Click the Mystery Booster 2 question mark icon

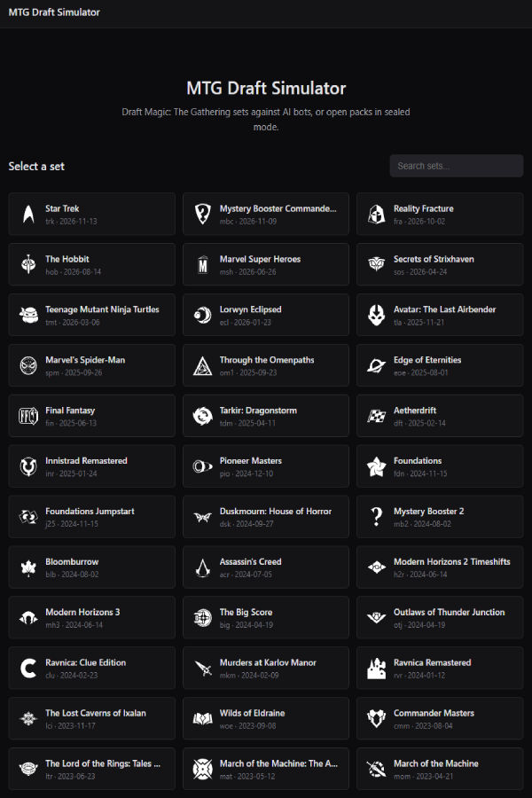click(377, 517)
